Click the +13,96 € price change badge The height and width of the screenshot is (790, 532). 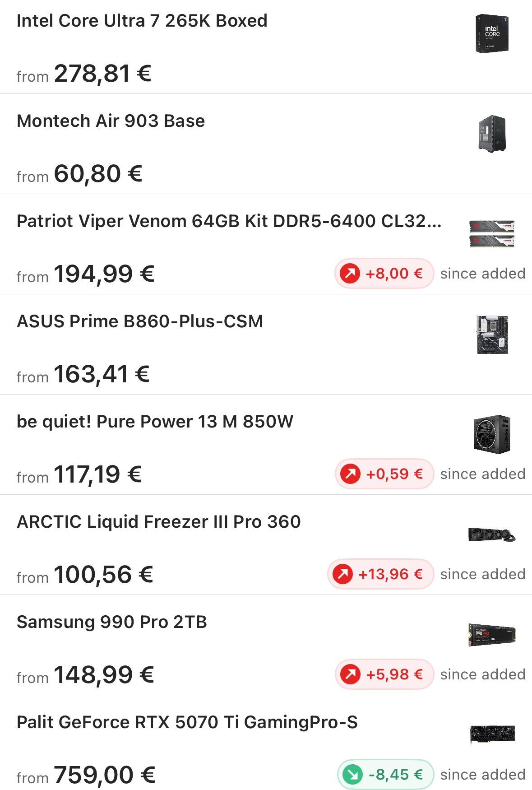(x=380, y=574)
